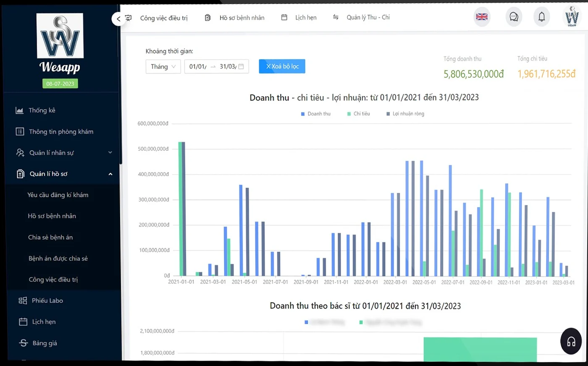
Task: Open the notifications bell icon
Action: [542, 17]
